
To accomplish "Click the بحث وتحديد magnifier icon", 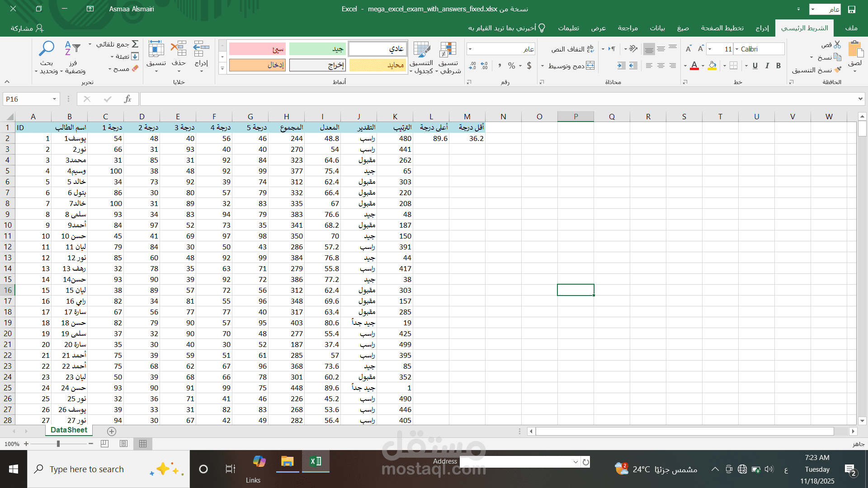I will (47, 48).
